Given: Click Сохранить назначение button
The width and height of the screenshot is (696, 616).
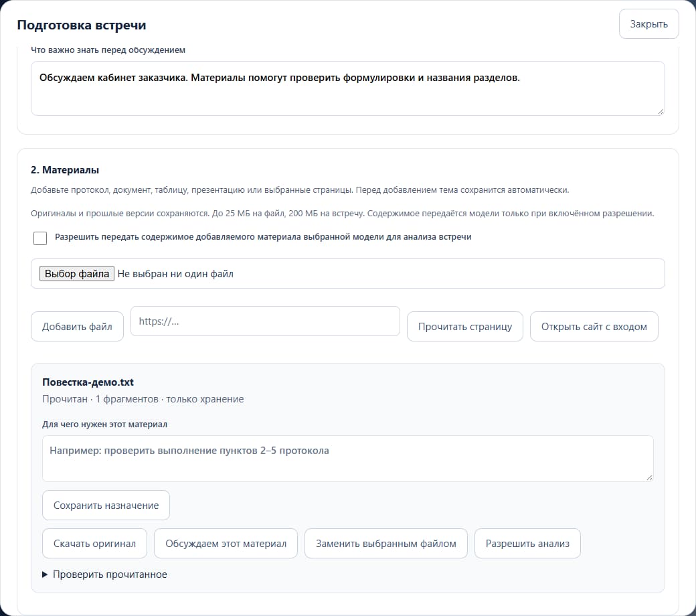Looking at the screenshot, I should click(106, 506).
